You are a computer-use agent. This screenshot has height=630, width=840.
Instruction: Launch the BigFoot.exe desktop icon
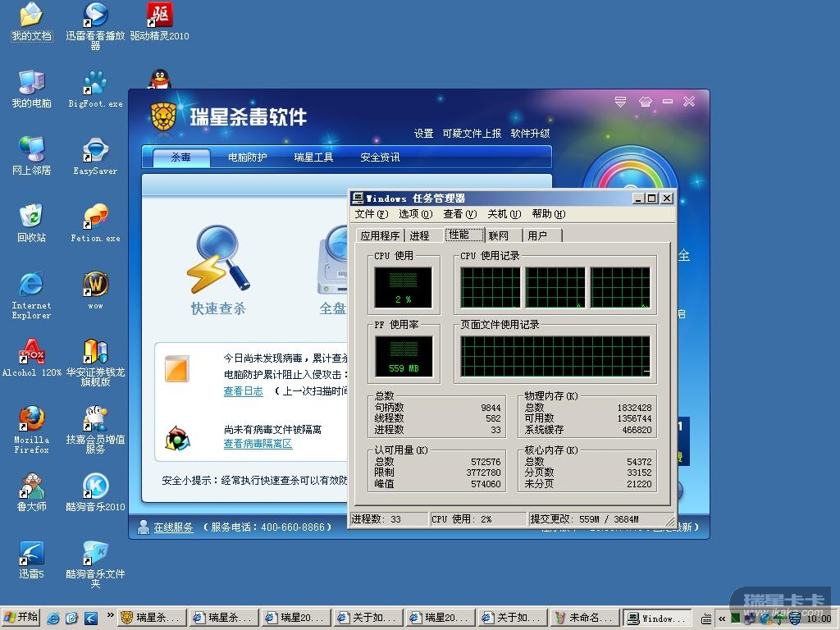coord(95,89)
